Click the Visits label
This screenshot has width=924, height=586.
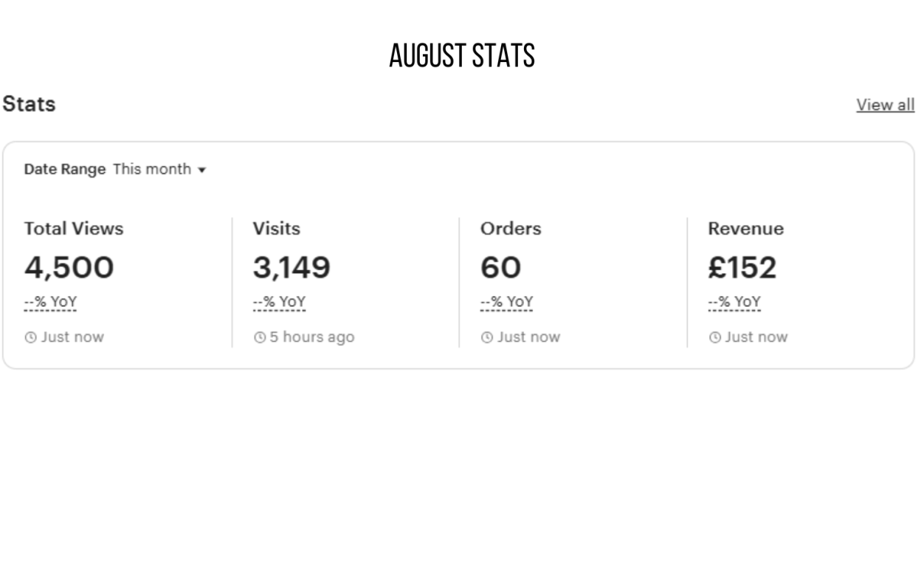click(x=277, y=229)
